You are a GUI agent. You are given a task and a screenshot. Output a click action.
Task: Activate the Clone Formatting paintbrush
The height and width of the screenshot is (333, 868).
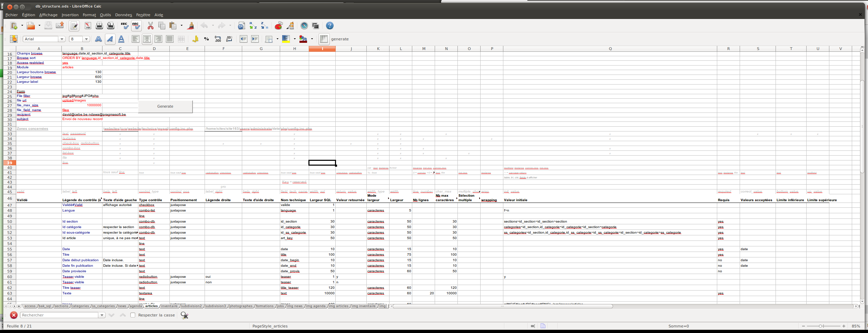(x=190, y=26)
